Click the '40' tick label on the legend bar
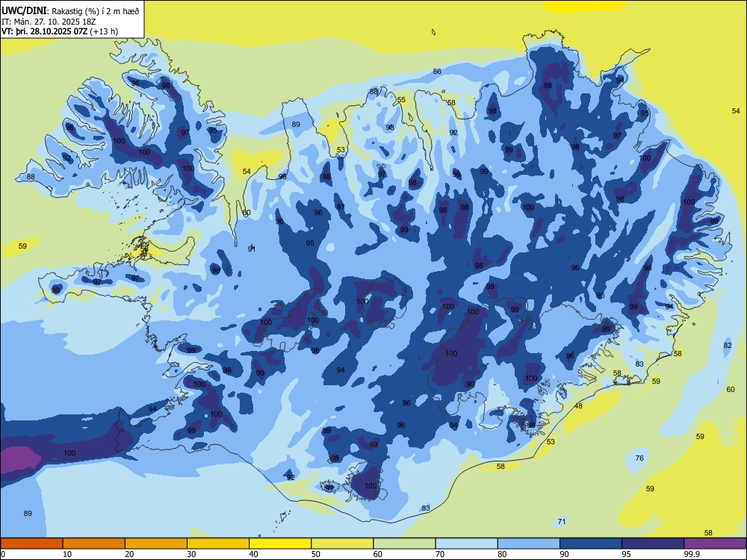The image size is (747, 560). 253,554
